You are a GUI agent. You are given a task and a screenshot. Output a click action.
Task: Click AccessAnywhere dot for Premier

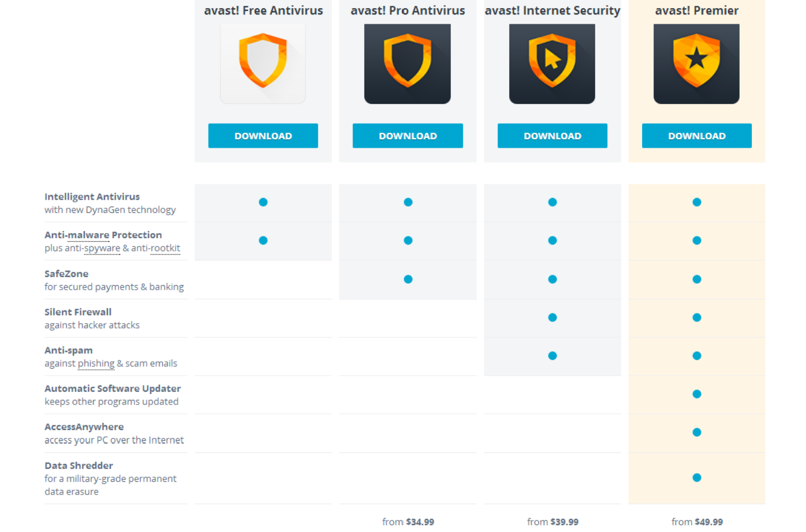[697, 432]
